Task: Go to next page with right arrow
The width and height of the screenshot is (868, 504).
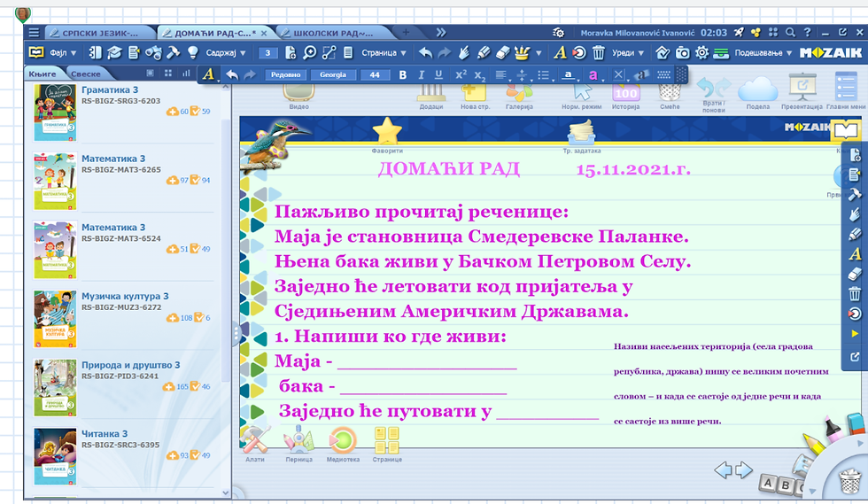Action: point(744,470)
